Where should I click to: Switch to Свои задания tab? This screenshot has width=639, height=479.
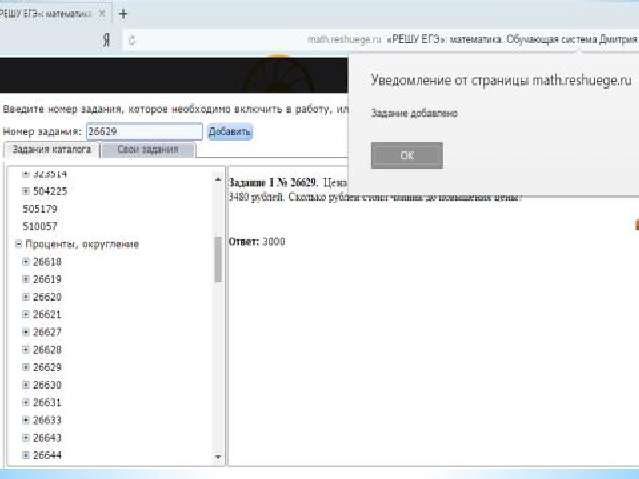tap(148, 150)
